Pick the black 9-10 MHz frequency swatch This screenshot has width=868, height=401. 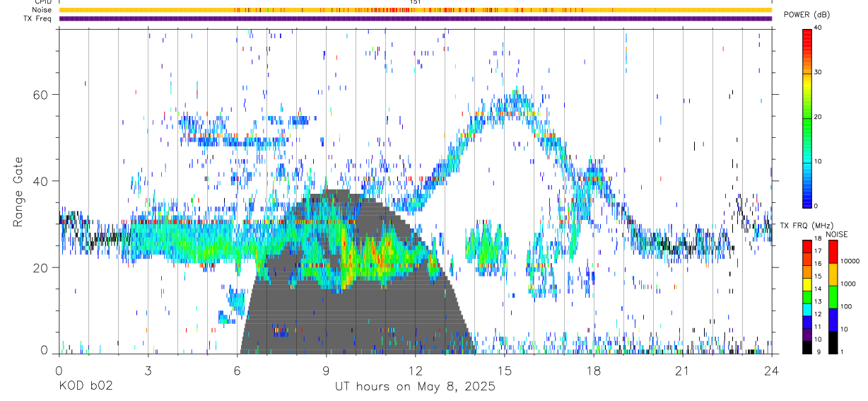click(807, 347)
